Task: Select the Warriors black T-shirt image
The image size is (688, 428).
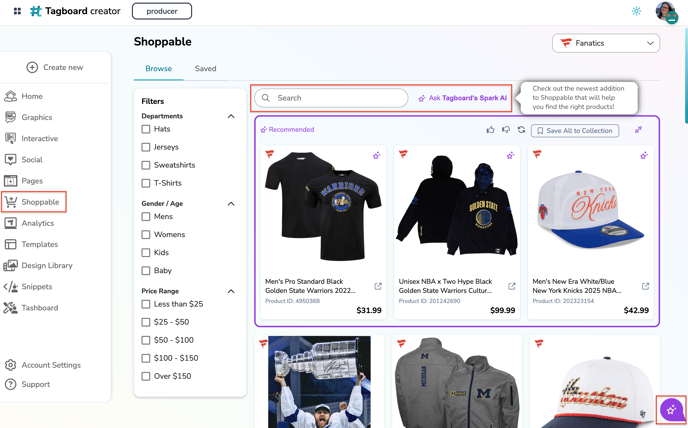Action: [323, 205]
